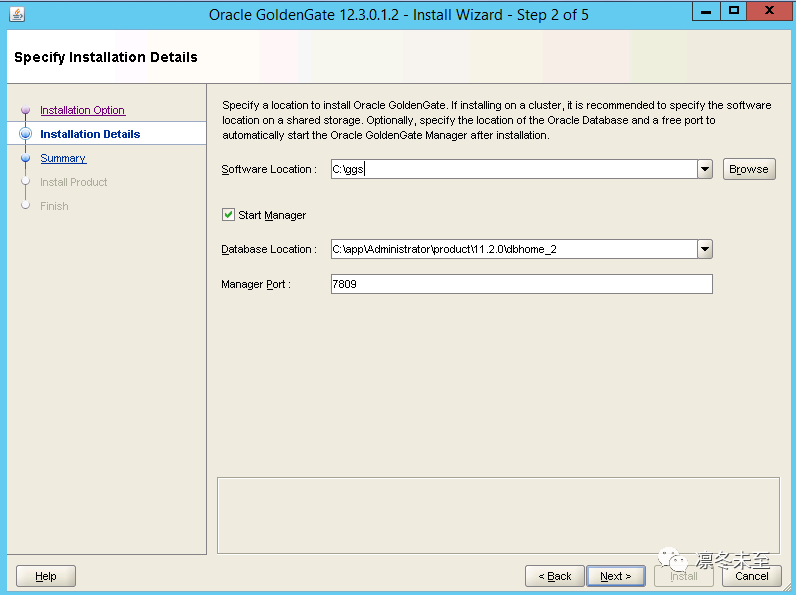Open the Software Location dropdown arrow

pos(705,169)
